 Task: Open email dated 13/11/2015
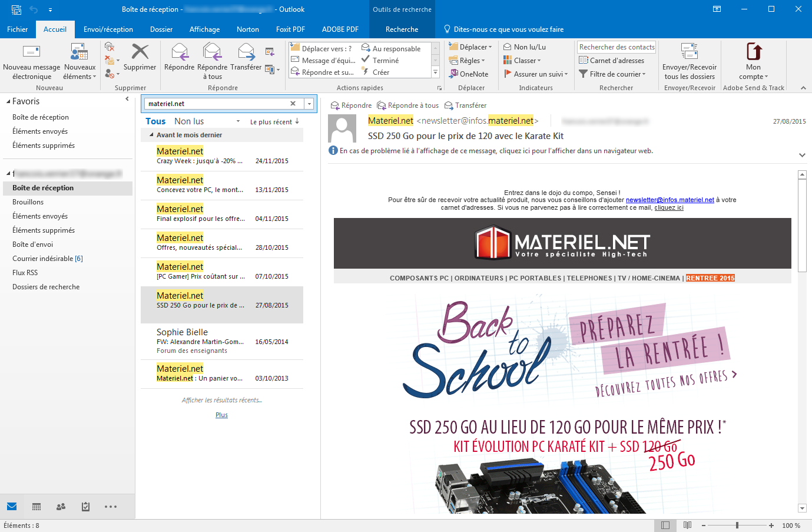[x=222, y=185]
